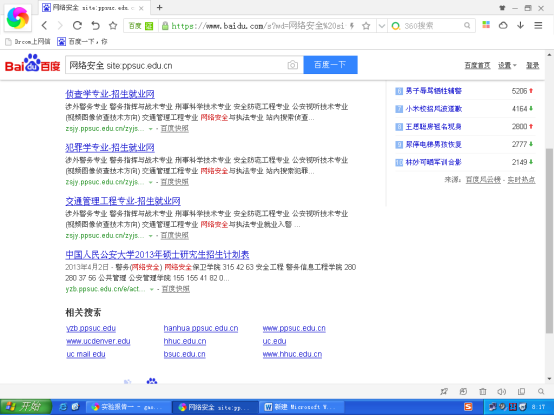The height and width of the screenshot is (416, 554).
Task: Open result 犯罪学专业-招生就业网
Action: [110, 147]
